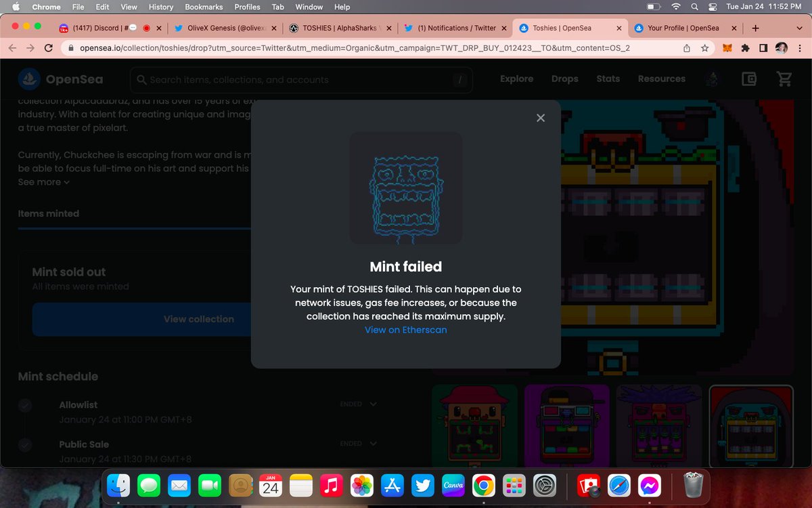Open OpenSea account avatar
The height and width of the screenshot is (508, 812).
pos(713,79)
